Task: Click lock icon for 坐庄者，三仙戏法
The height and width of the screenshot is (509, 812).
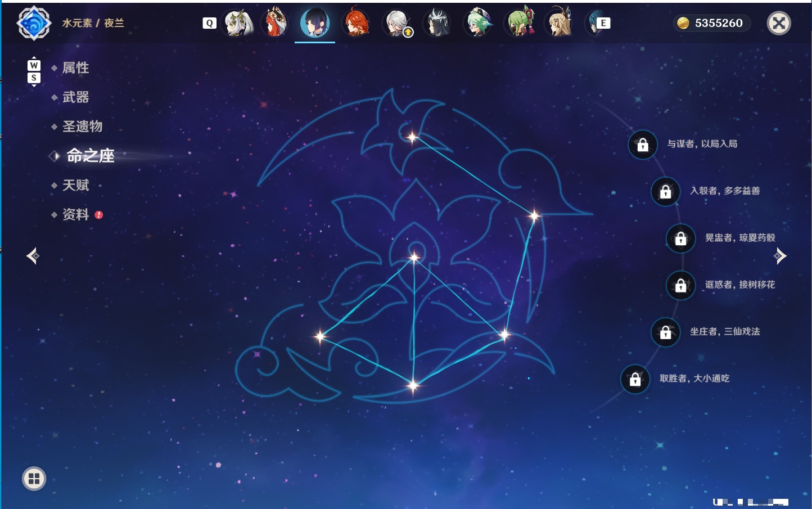Action: point(666,332)
